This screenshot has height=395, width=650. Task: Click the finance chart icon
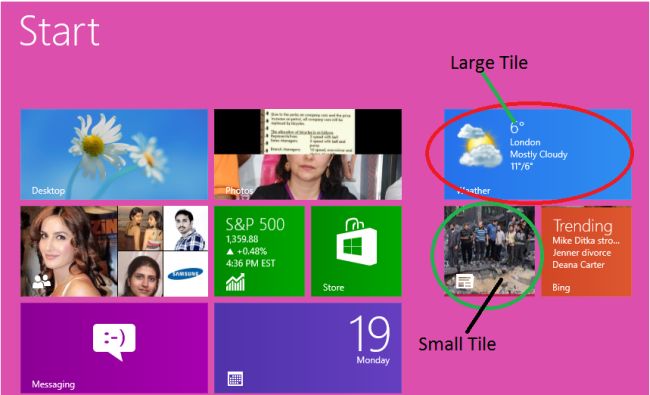click(x=235, y=282)
